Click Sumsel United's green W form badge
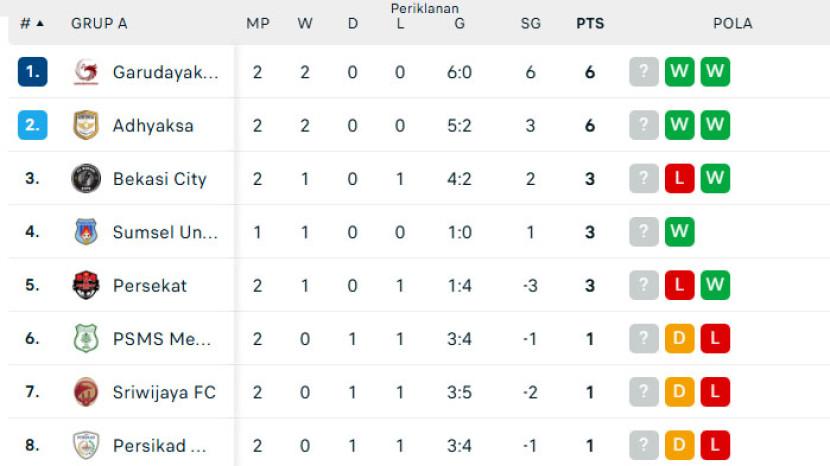 [679, 232]
